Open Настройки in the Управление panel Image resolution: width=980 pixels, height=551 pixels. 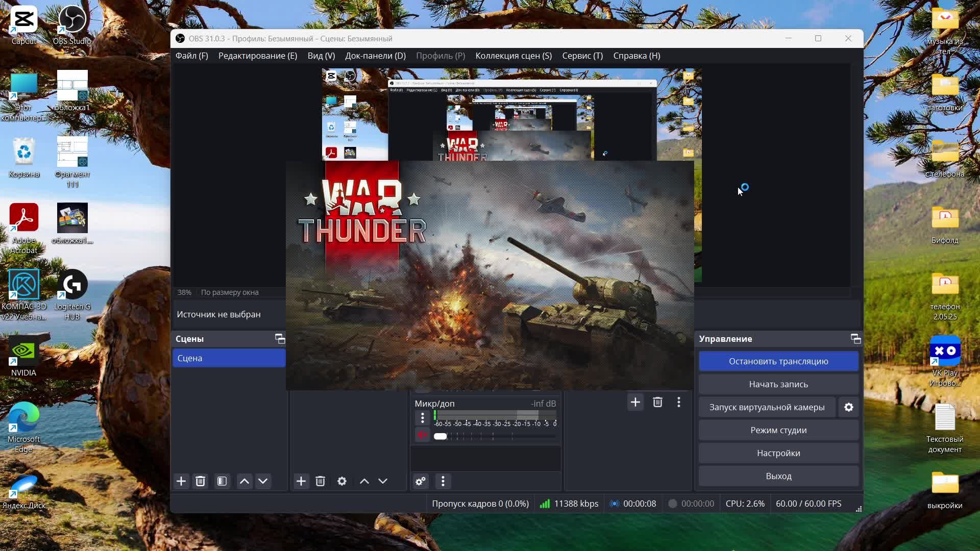point(778,453)
